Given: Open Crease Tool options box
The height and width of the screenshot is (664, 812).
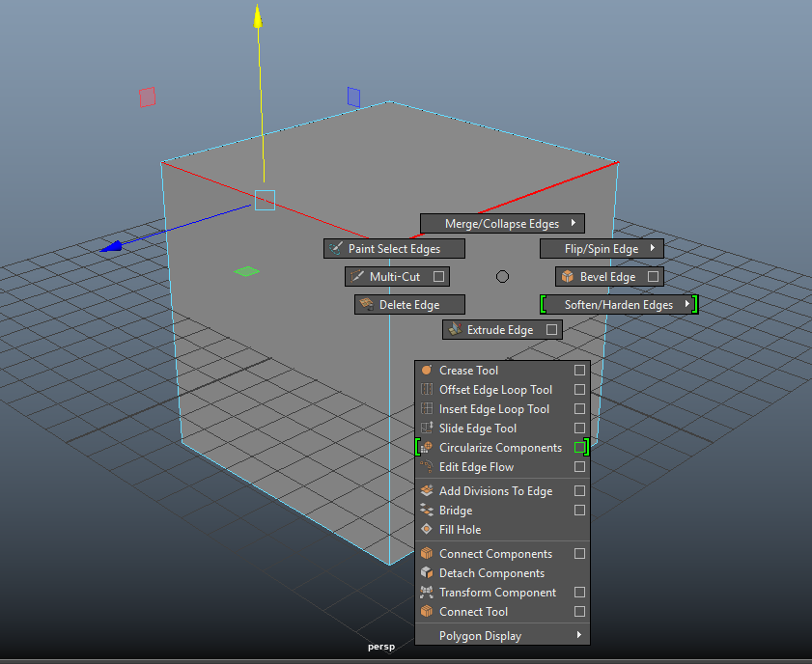Looking at the screenshot, I should coord(579,370).
